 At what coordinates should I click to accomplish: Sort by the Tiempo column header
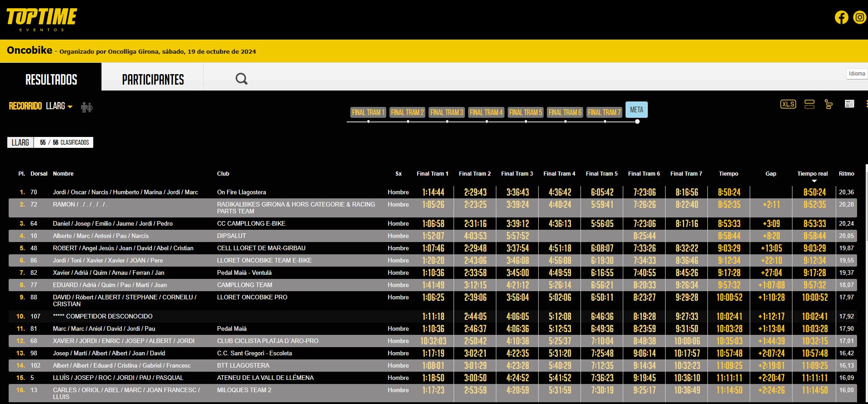[x=728, y=174]
